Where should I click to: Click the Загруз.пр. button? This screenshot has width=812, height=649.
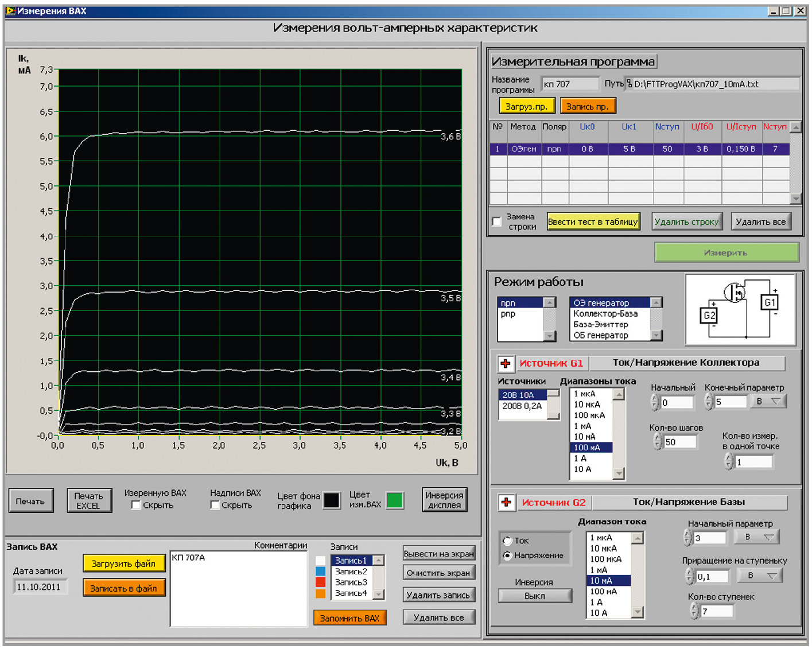[527, 107]
